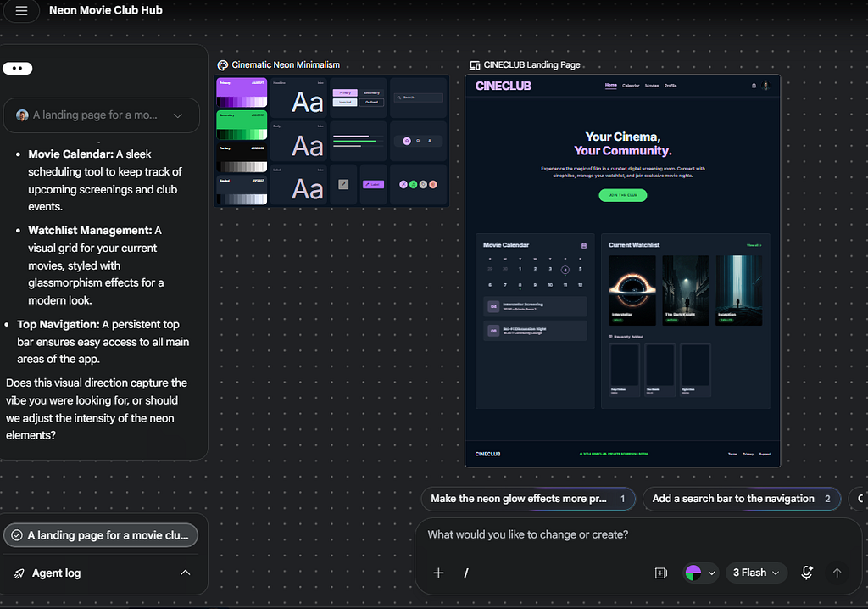The width and height of the screenshot is (868, 609).
Task: Click the Secondary green color swatch card
Action: pyautogui.click(x=242, y=126)
